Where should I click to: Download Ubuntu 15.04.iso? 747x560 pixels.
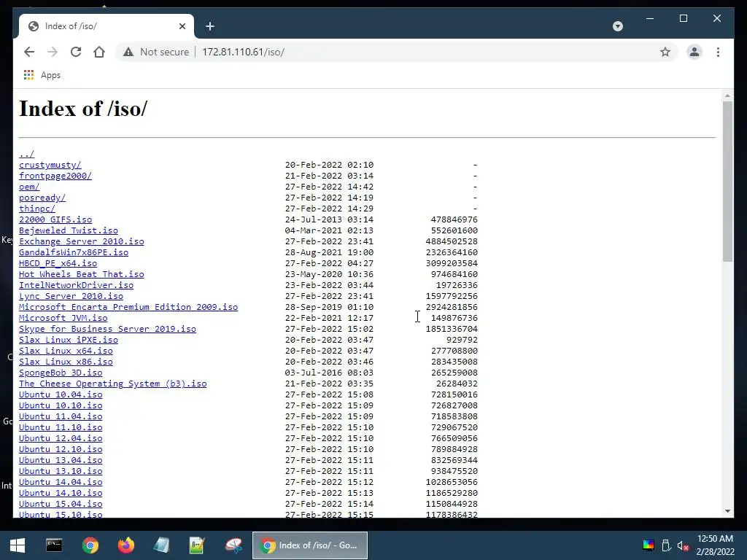click(61, 505)
